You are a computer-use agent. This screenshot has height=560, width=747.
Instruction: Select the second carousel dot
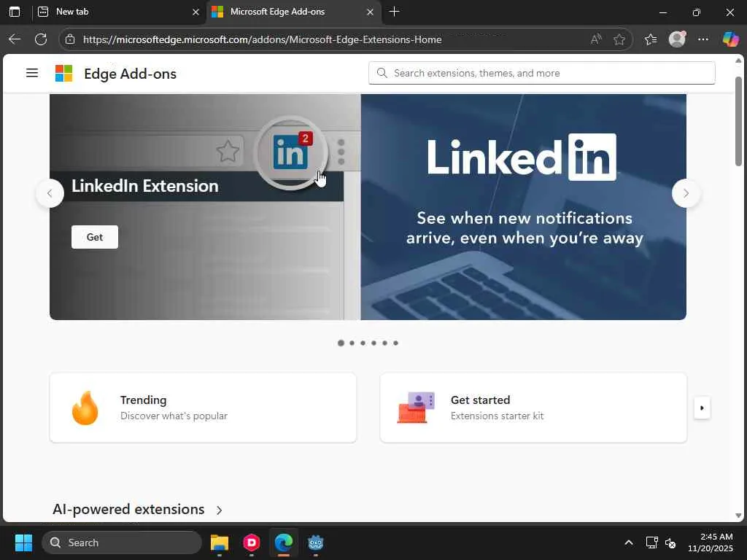pos(352,343)
